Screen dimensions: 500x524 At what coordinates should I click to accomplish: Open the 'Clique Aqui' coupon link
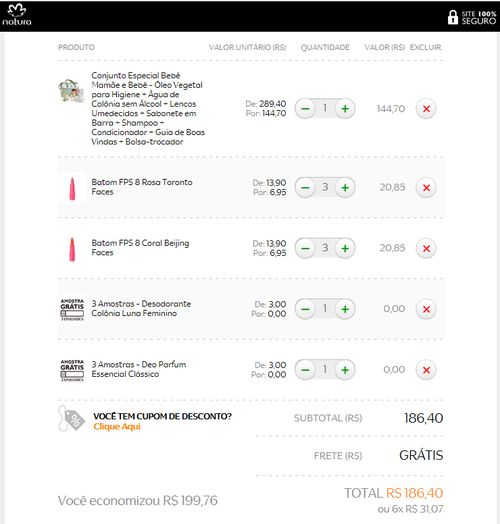(x=117, y=427)
